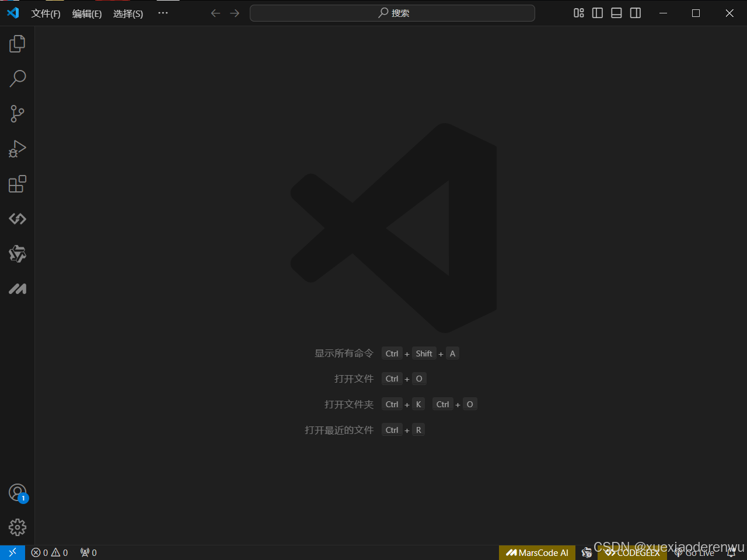Click the 显示所有命令 label

tap(344, 353)
